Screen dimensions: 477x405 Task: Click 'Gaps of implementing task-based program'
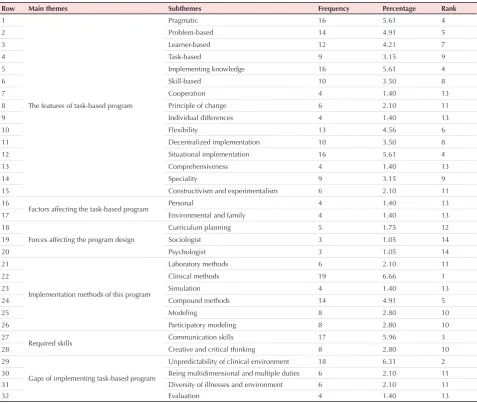(92, 378)
